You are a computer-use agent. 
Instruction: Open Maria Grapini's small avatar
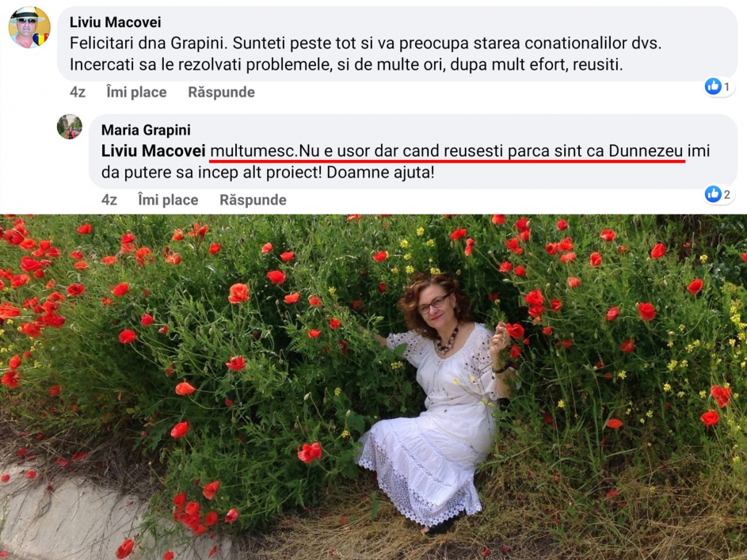pos(70,127)
